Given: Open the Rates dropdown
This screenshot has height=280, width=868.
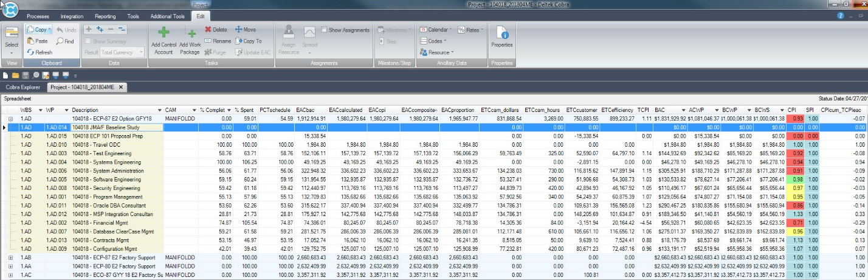Looking at the screenshot, I should (x=470, y=29).
